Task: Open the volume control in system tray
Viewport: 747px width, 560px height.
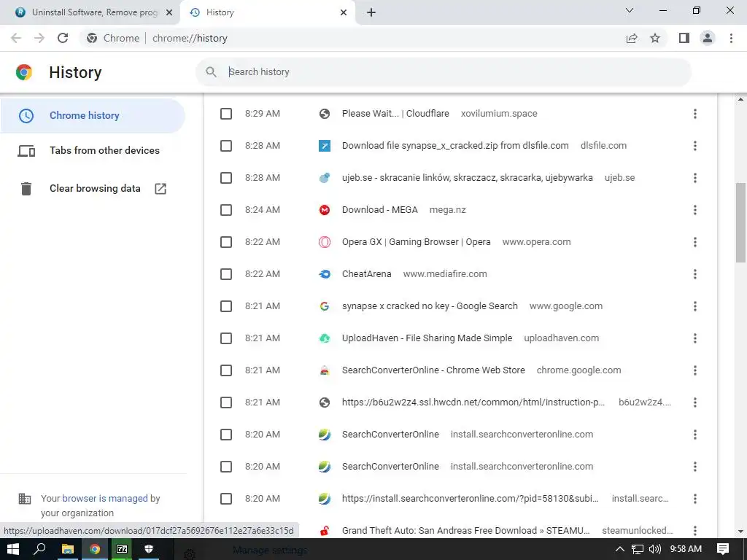Action: click(655, 549)
